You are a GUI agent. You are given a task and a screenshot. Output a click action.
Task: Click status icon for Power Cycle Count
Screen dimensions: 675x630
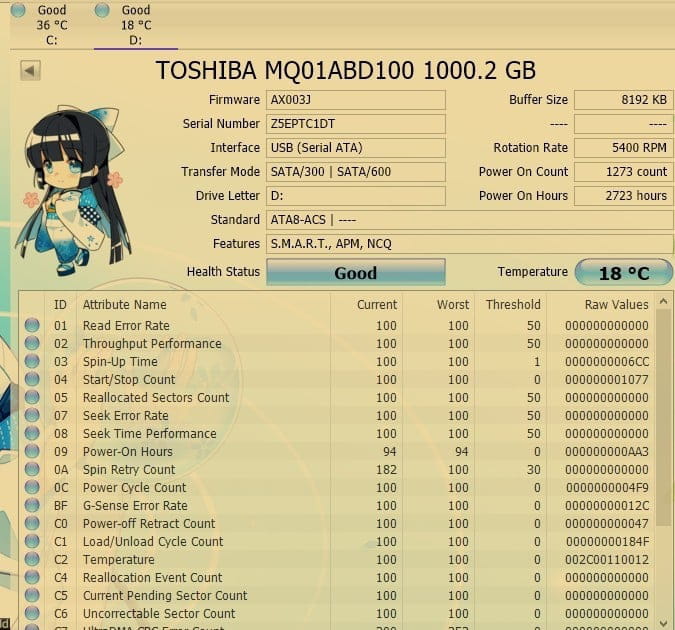(32, 487)
